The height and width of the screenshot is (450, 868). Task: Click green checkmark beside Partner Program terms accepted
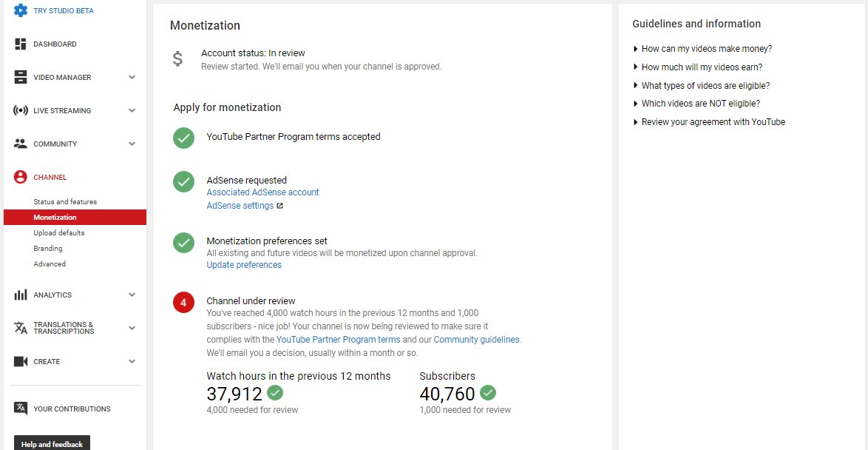[x=184, y=138]
